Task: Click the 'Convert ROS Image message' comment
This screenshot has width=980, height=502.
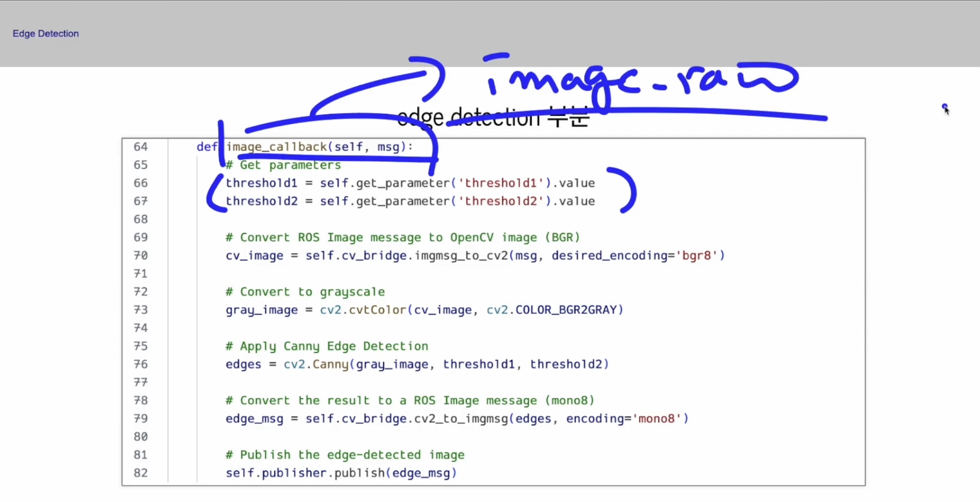Action: point(402,238)
